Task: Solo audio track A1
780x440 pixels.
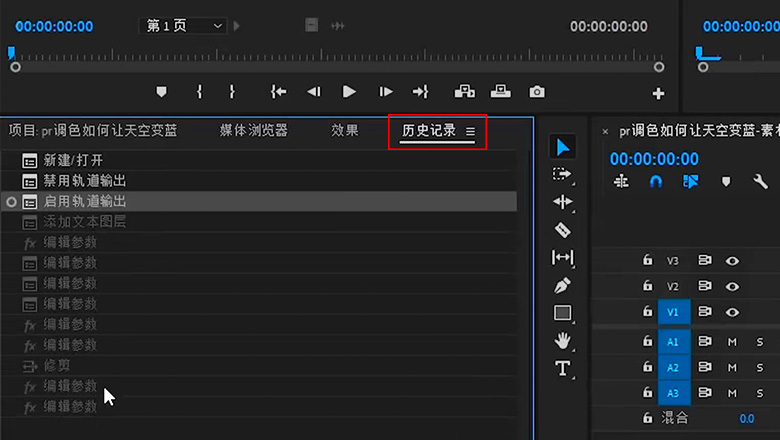Action: click(x=760, y=342)
